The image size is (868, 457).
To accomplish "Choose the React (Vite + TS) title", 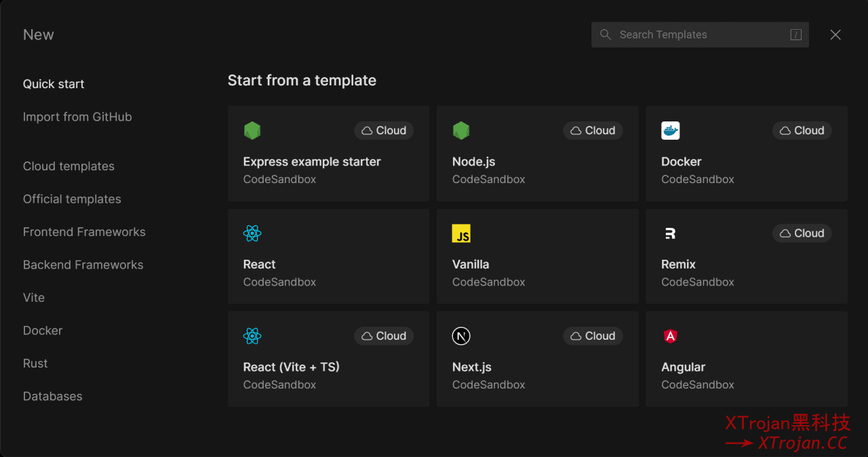I will point(292,367).
